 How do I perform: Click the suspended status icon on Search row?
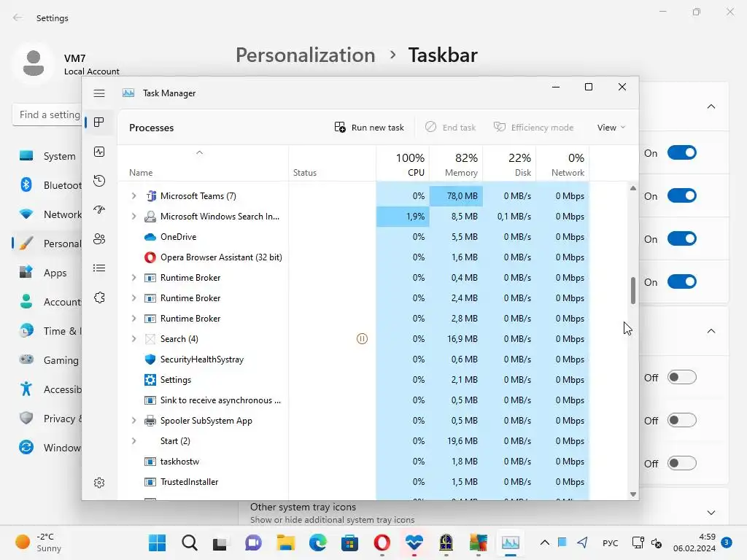[x=362, y=338]
